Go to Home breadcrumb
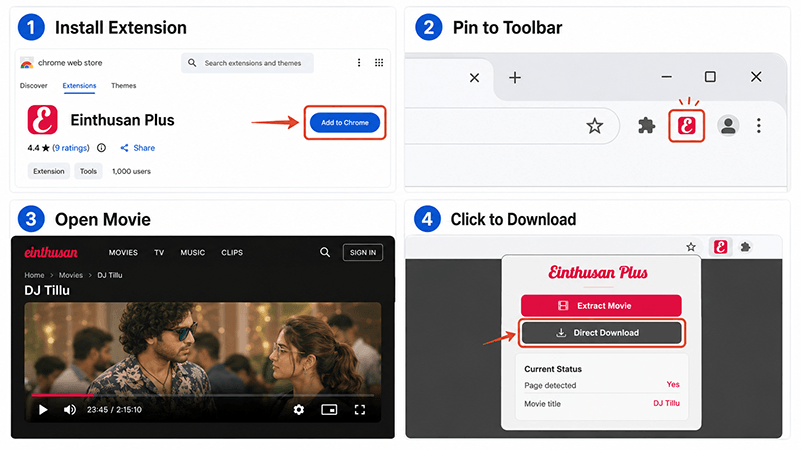This screenshot has height=450, width=801. point(34,275)
